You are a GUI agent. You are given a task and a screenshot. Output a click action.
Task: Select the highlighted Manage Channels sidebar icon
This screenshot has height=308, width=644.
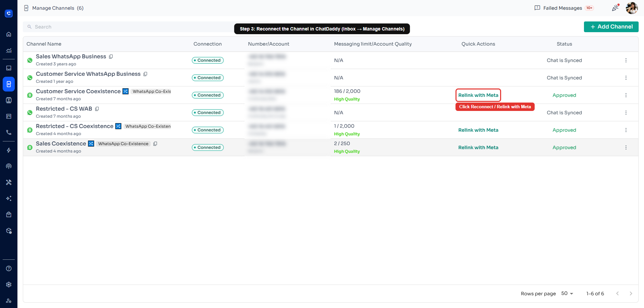pos(9,84)
